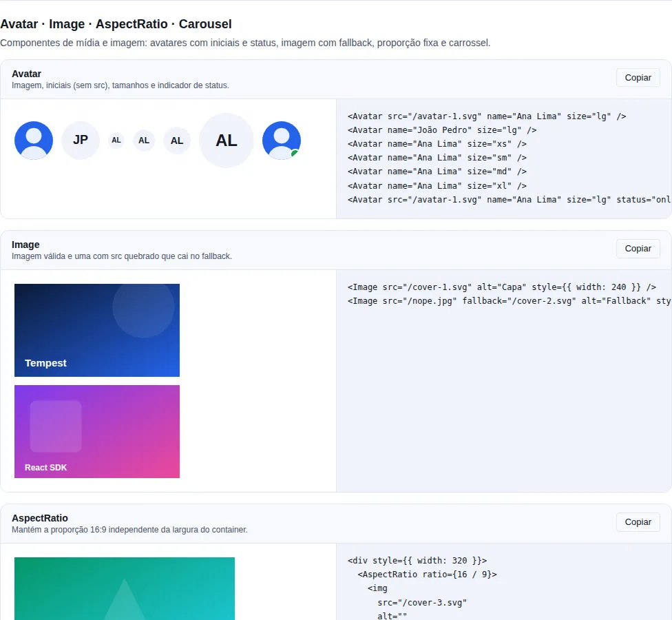Copy the AspectRatio example code
This screenshot has width=672, height=620.
pos(638,522)
